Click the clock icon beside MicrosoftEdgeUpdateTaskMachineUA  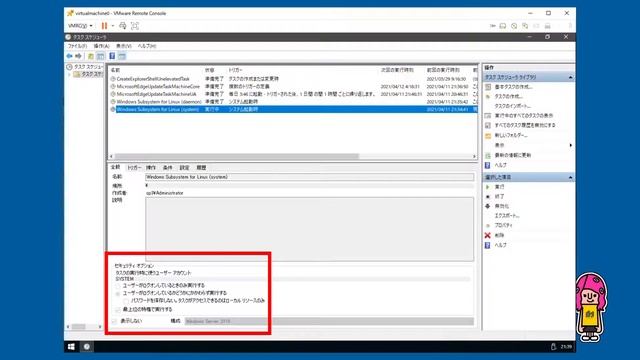click(x=113, y=94)
